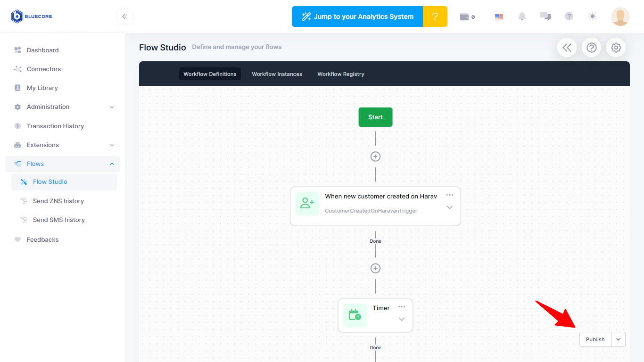
Task: Click the notification bell icon
Action: click(x=522, y=16)
